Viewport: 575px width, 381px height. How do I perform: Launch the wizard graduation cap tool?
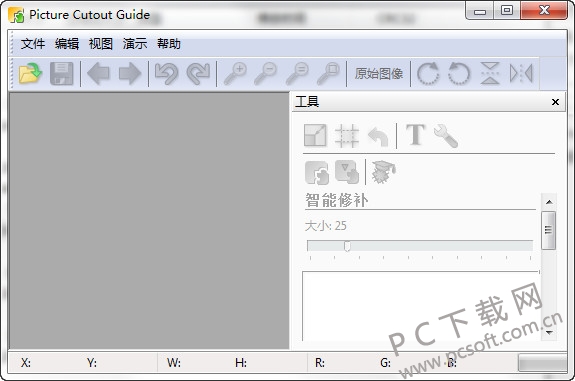pyautogui.click(x=383, y=172)
